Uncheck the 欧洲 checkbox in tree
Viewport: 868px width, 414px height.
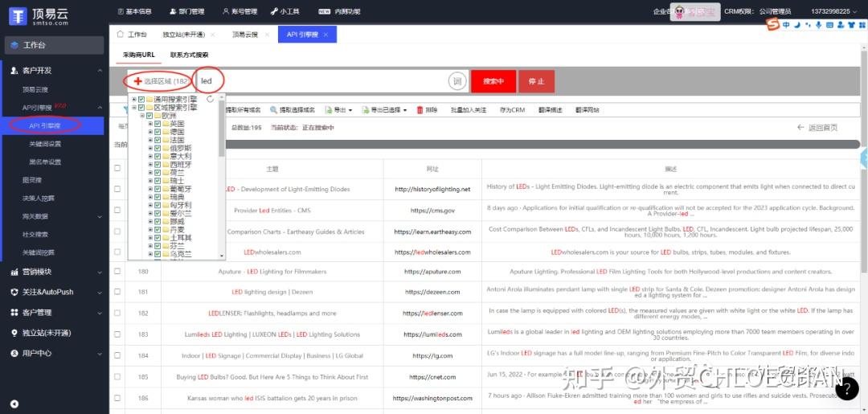click(x=149, y=116)
